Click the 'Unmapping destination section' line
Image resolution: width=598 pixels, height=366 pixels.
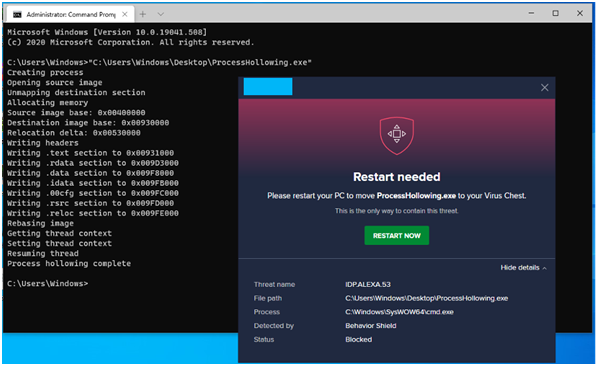point(76,93)
